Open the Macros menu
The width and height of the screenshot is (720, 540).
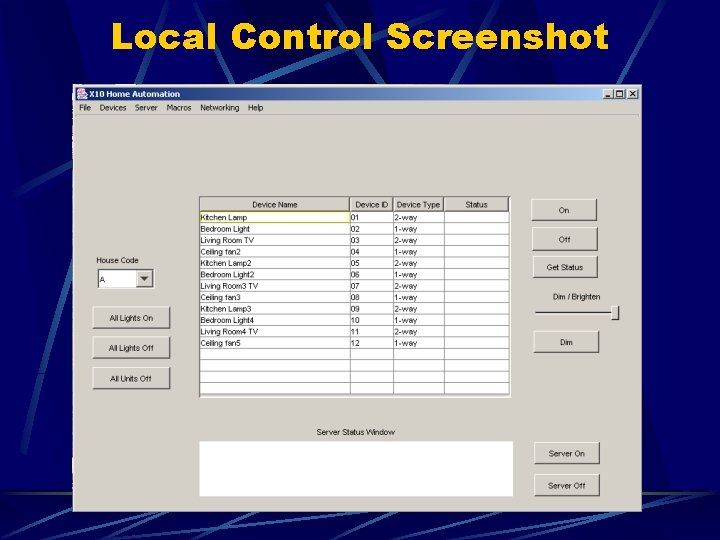point(179,108)
